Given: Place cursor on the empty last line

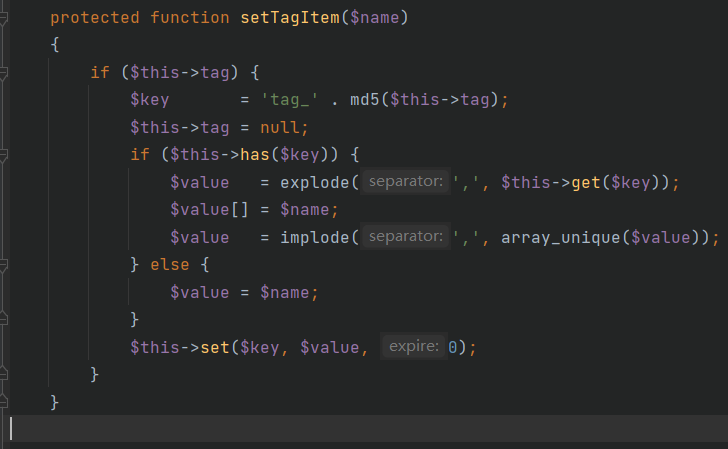Looking at the screenshot, I should point(200,429).
